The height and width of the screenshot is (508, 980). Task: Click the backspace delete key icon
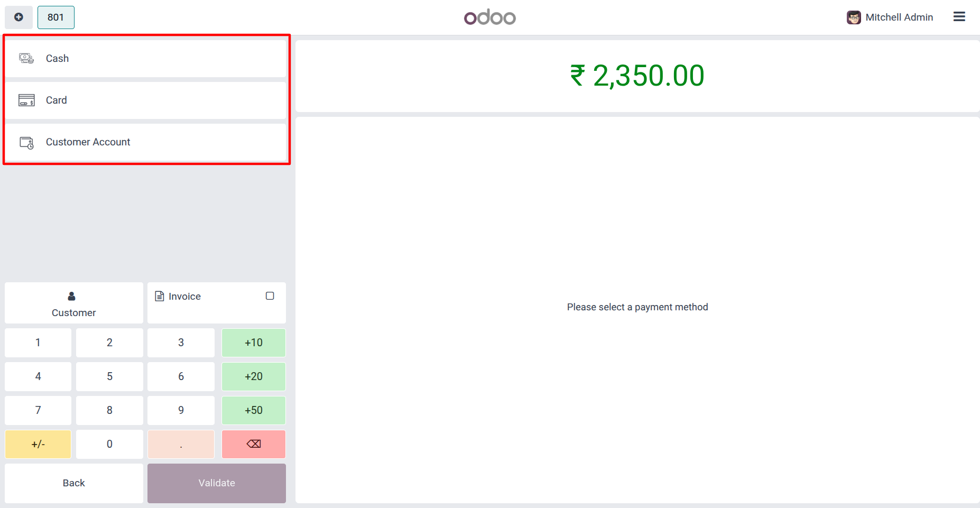[x=254, y=444]
